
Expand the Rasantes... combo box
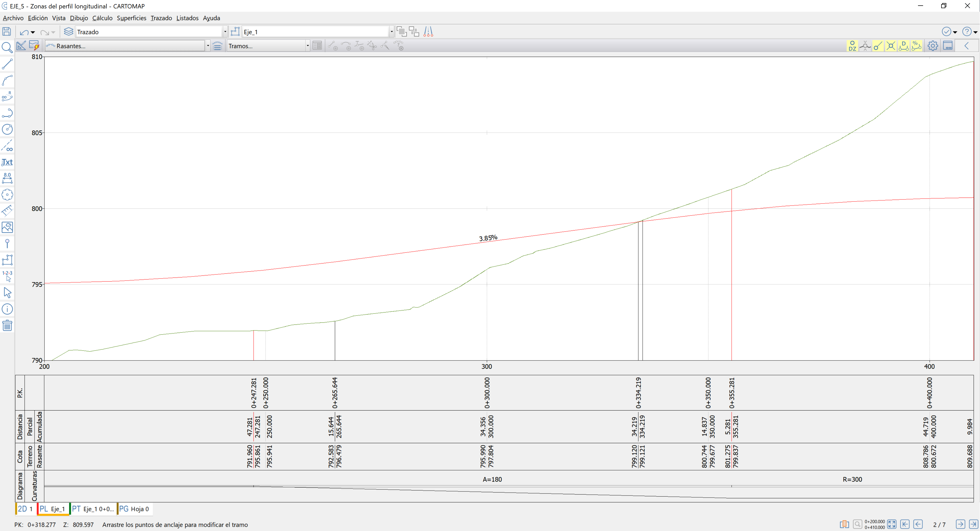point(208,46)
